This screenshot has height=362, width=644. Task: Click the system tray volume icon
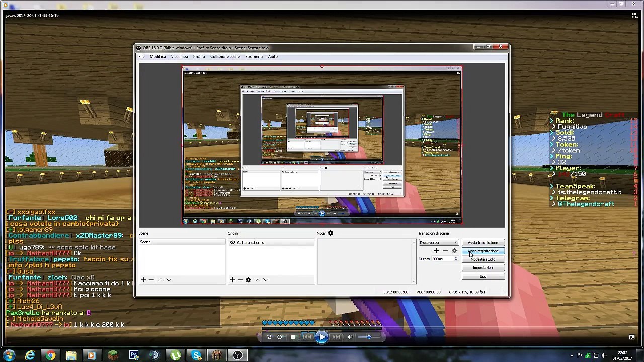[x=603, y=356]
